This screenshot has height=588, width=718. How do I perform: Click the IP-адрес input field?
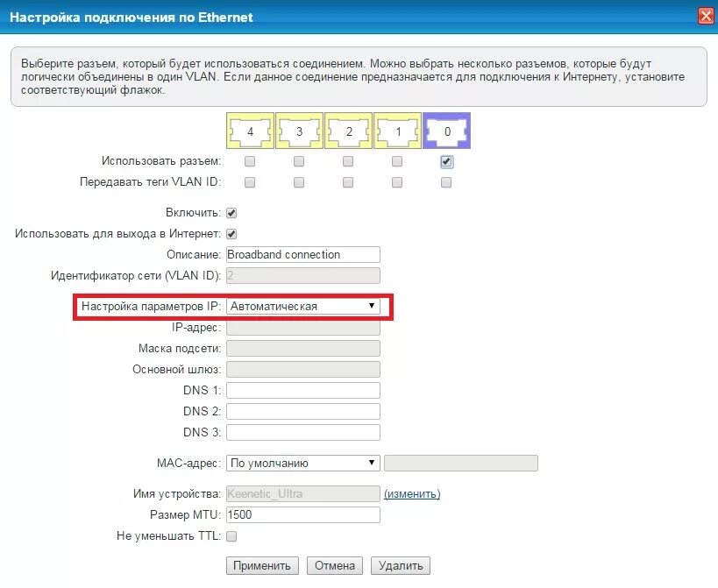pyautogui.click(x=303, y=327)
